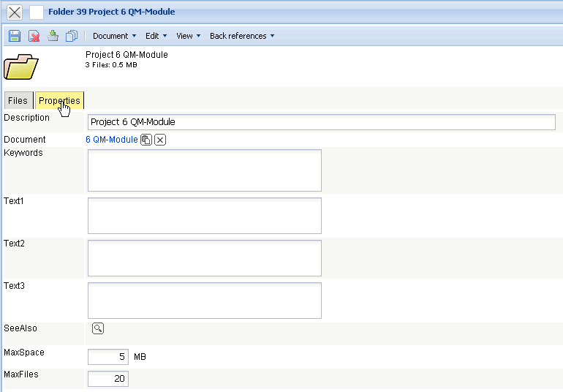Open the Document dropdown menu
Image resolution: width=563 pixels, height=392 pixels.
(x=114, y=36)
